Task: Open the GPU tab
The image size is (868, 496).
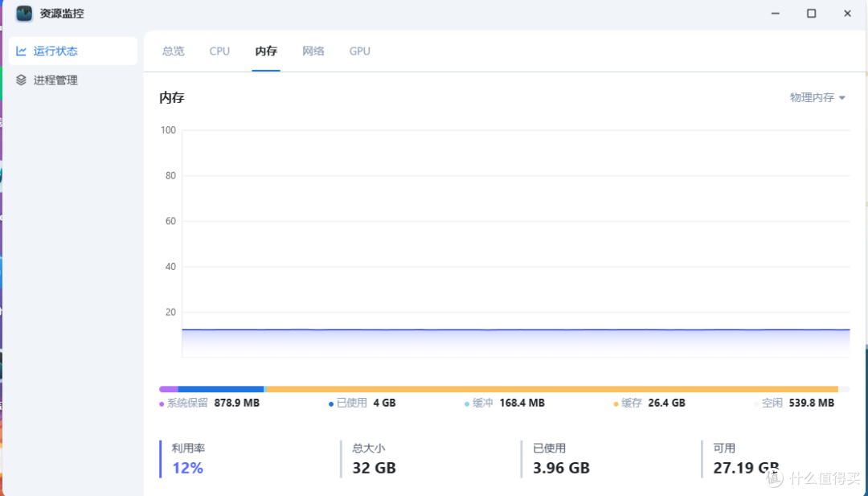Action: point(360,51)
